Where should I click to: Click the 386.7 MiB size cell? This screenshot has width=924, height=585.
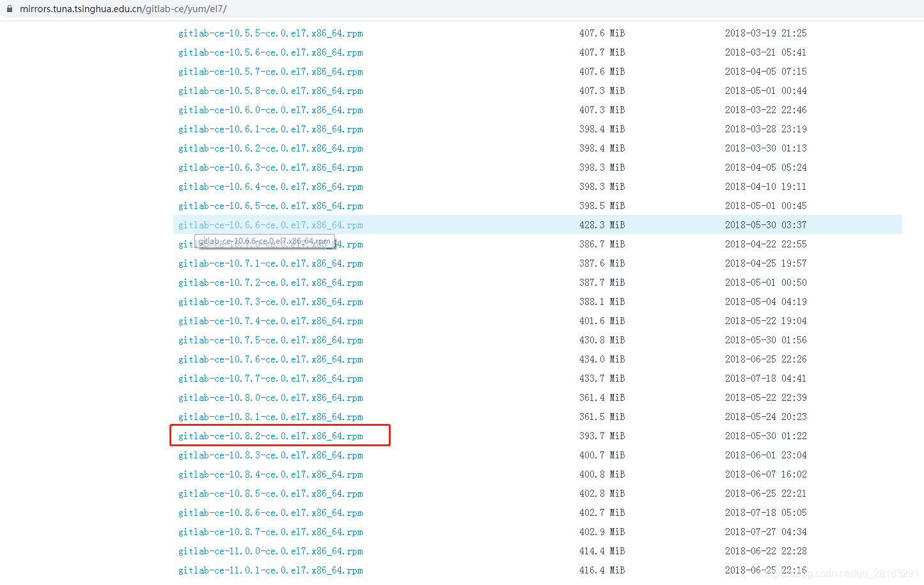click(x=602, y=244)
